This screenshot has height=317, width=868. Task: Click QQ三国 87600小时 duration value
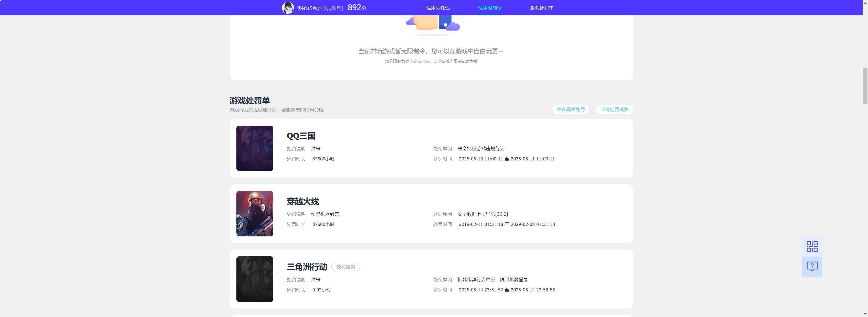pyautogui.click(x=323, y=159)
